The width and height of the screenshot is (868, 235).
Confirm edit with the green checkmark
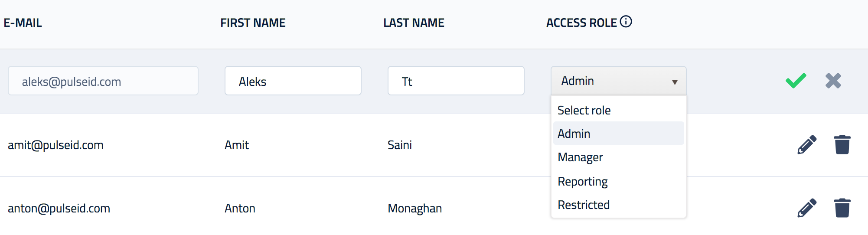796,81
